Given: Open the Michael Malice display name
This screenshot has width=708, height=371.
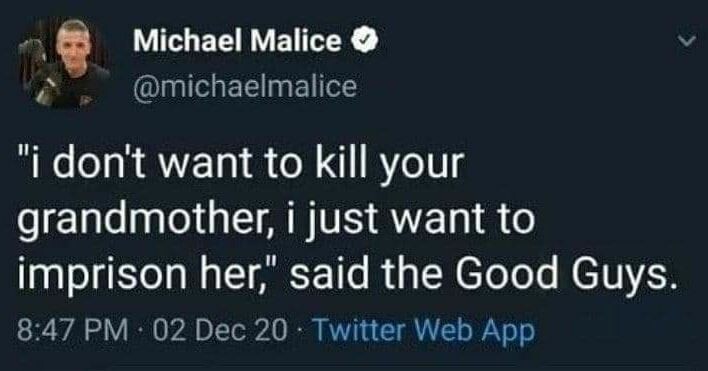Looking at the screenshot, I should [x=238, y=42].
